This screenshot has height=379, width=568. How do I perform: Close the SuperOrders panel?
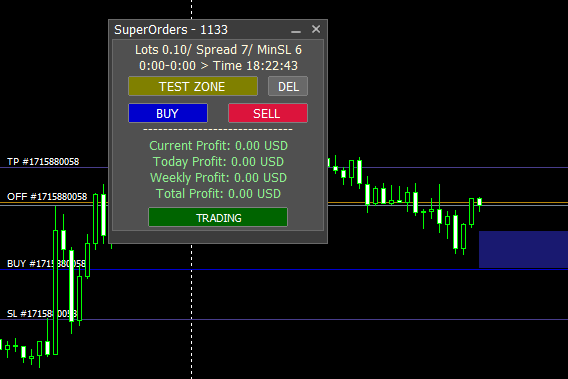coord(316,29)
